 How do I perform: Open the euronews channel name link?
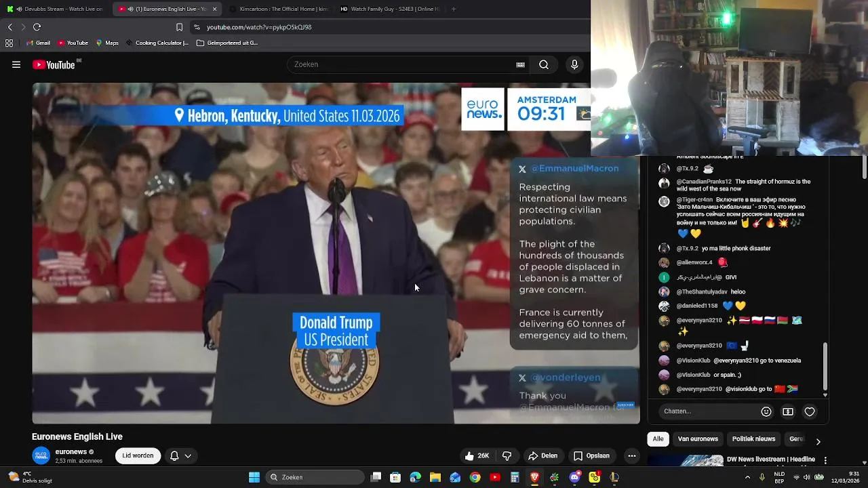[71, 452]
